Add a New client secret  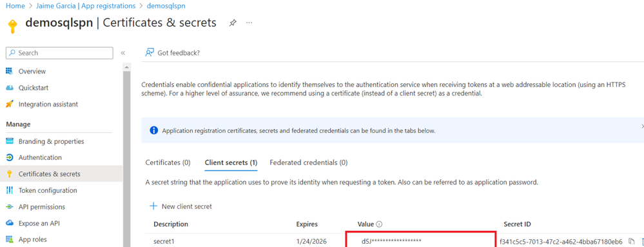coord(181,206)
